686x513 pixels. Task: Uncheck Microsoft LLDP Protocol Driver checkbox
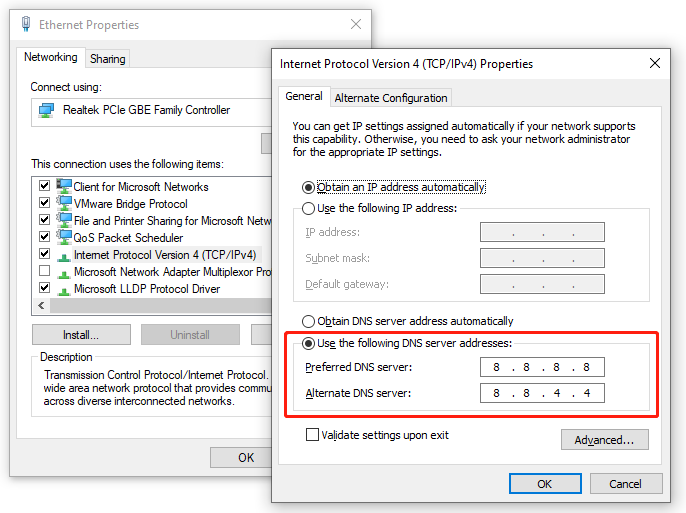point(44,287)
